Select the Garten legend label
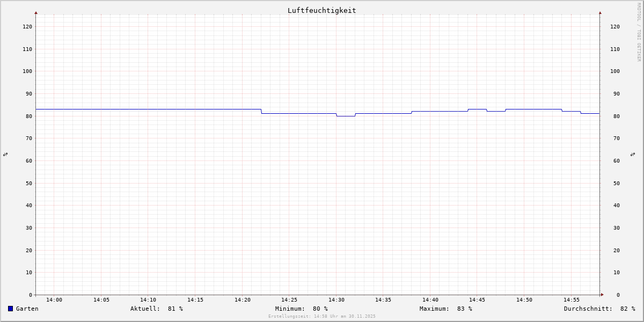This screenshot has width=644, height=322. (x=27, y=309)
